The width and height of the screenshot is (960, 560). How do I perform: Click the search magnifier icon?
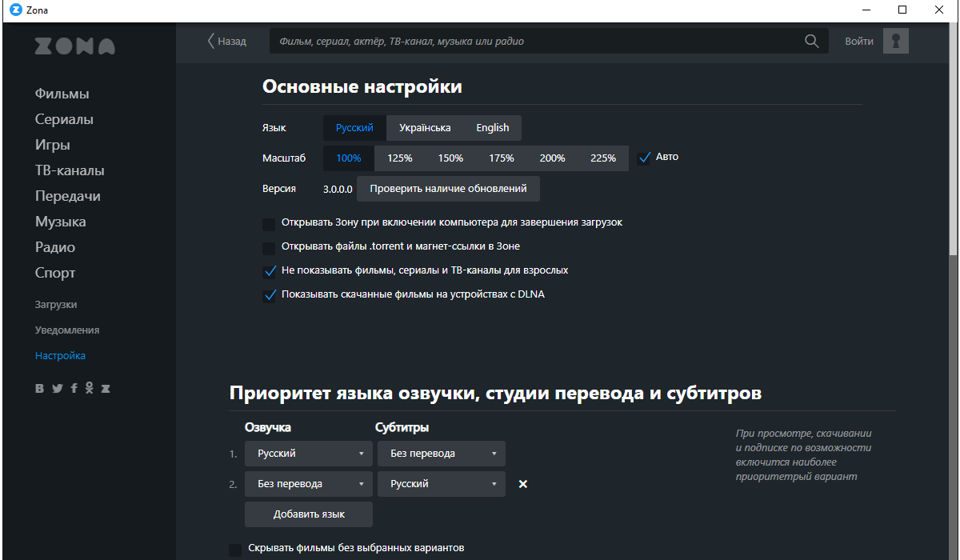[x=811, y=41]
